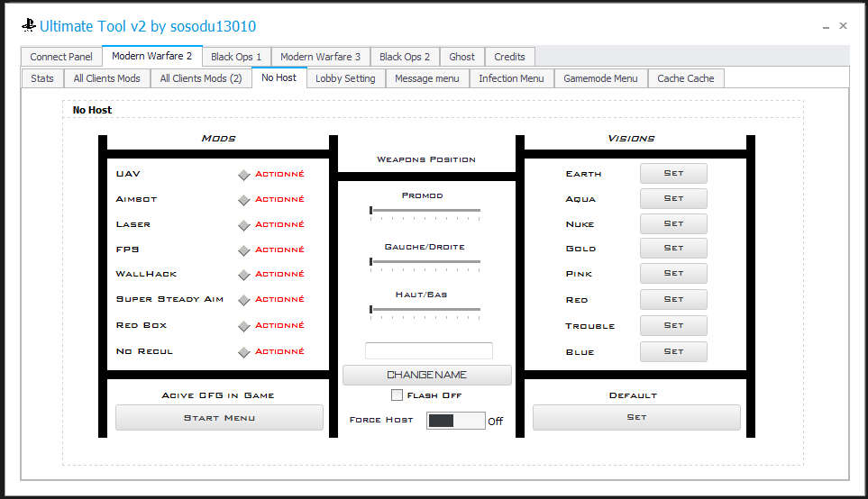
Task: Toggle the FPS diamond indicator
Action: click(244, 250)
